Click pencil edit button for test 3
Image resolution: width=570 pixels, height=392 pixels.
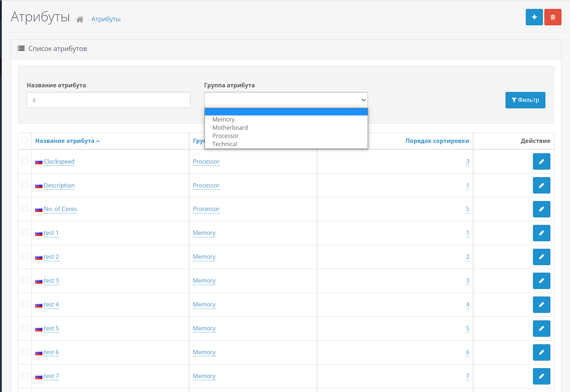coord(541,281)
